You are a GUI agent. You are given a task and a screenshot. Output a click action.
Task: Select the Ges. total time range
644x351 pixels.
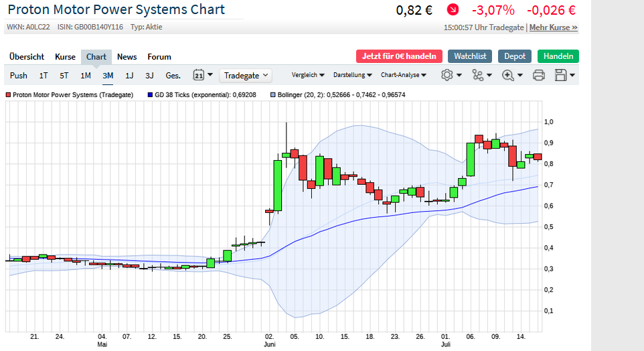(173, 76)
